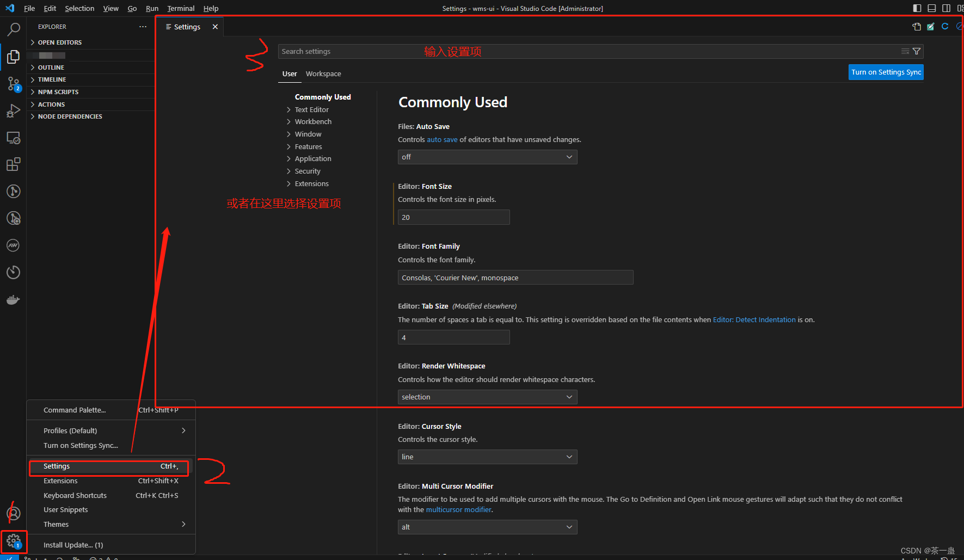Open the GitLens inspect icon
This screenshot has height=560, width=964.
tap(13, 218)
